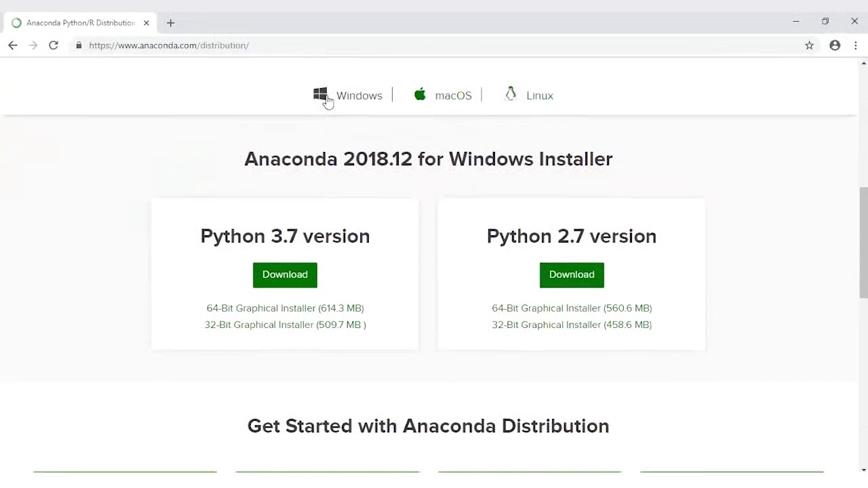Download the Python 3.7 version
The height and width of the screenshot is (488, 868).
[x=285, y=274]
